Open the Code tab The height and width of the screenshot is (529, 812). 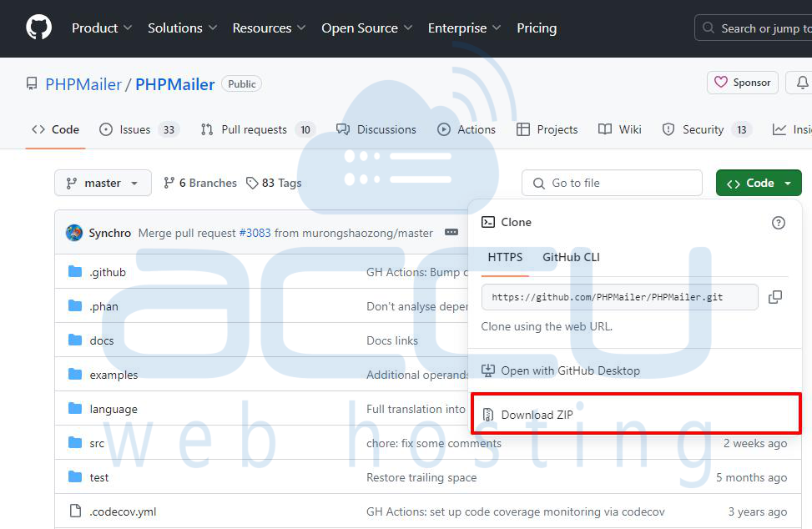(x=55, y=129)
